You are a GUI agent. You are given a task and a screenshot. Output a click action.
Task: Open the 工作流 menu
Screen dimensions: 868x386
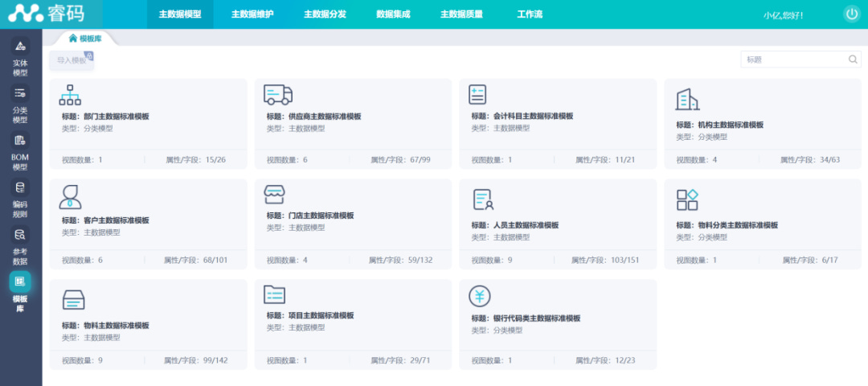(530, 14)
